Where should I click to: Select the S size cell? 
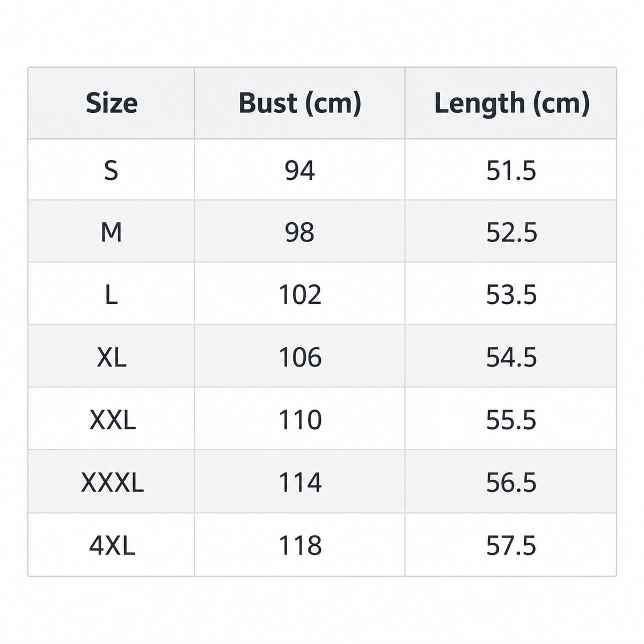pyautogui.click(x=112, y=170)
